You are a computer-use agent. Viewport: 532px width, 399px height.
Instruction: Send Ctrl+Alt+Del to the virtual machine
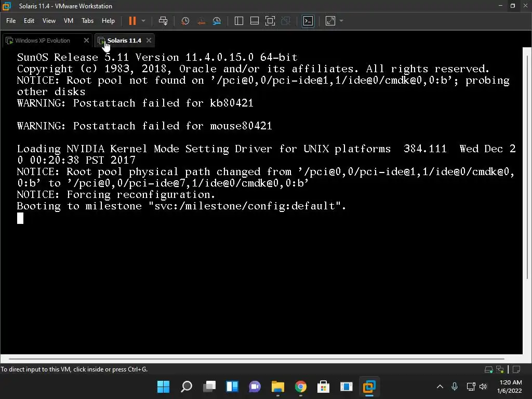click(x=163, y=21)
